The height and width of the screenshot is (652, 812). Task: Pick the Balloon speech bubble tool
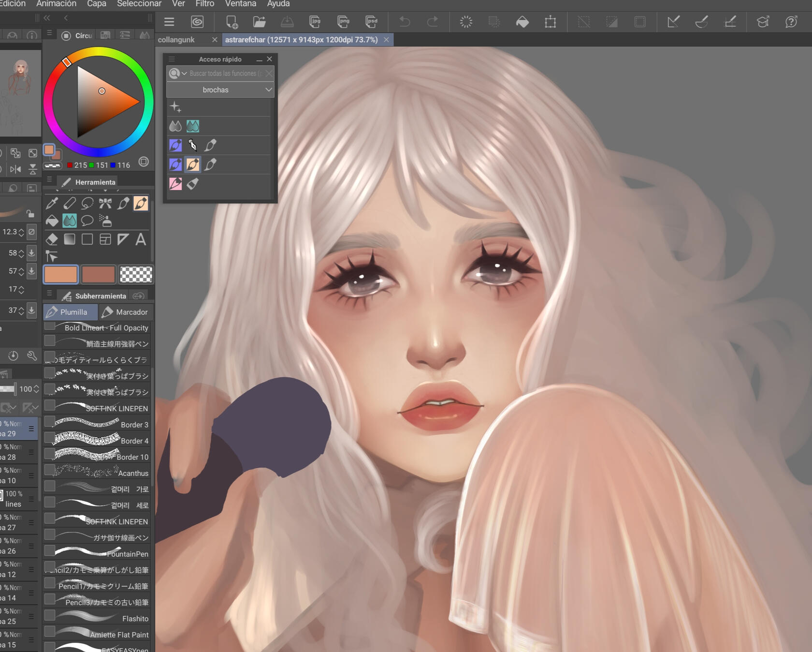[x=87, y=222]
